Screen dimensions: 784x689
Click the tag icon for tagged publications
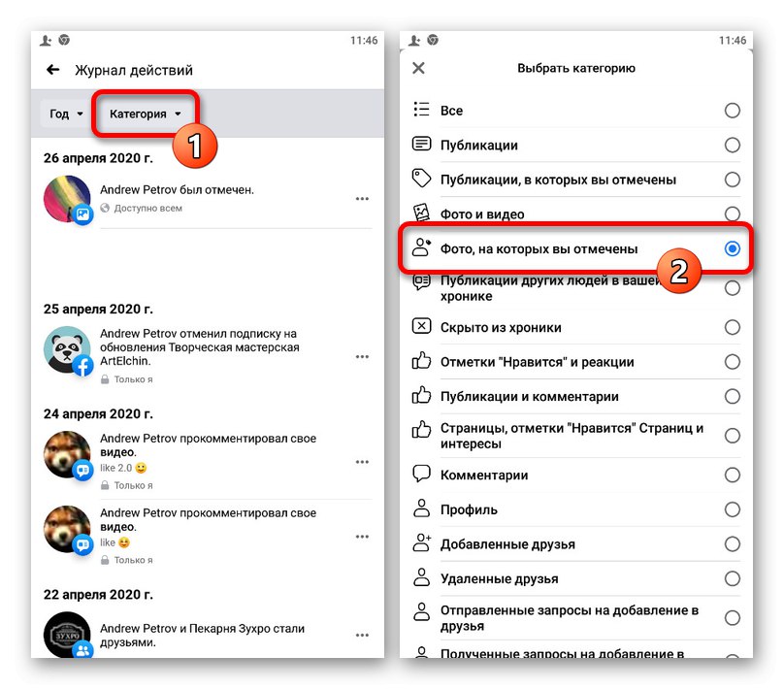(421, 178)
